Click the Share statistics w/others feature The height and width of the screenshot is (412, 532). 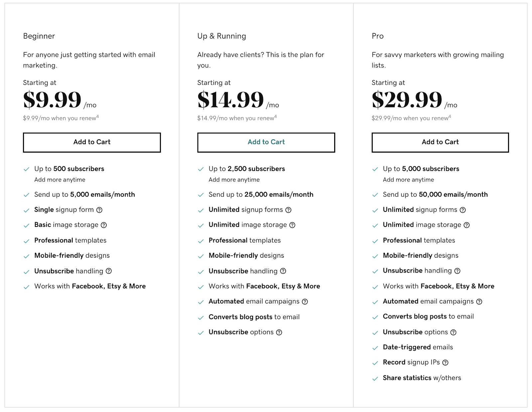[x=422, y=378]
